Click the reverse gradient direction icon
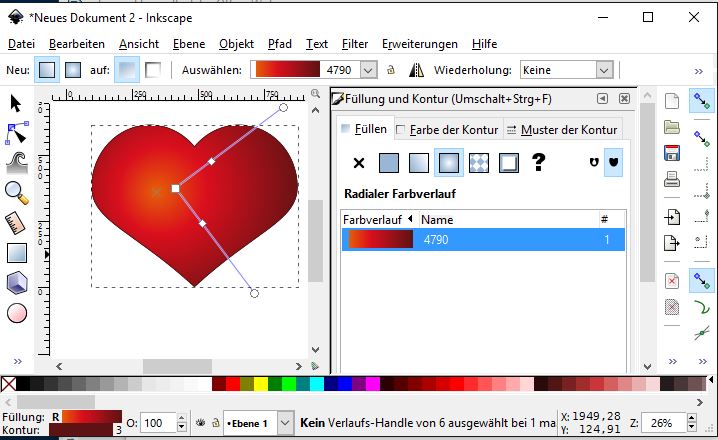 pos(416,70)
